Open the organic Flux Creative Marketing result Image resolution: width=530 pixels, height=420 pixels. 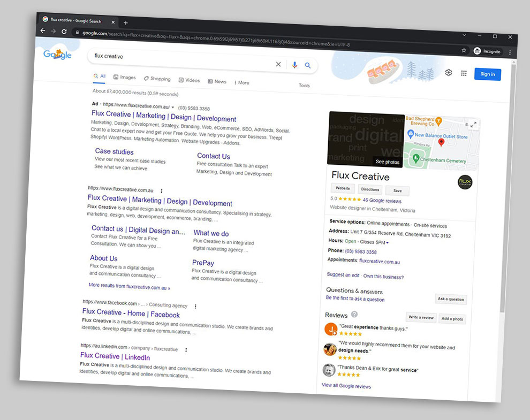(x=160, y=201)
